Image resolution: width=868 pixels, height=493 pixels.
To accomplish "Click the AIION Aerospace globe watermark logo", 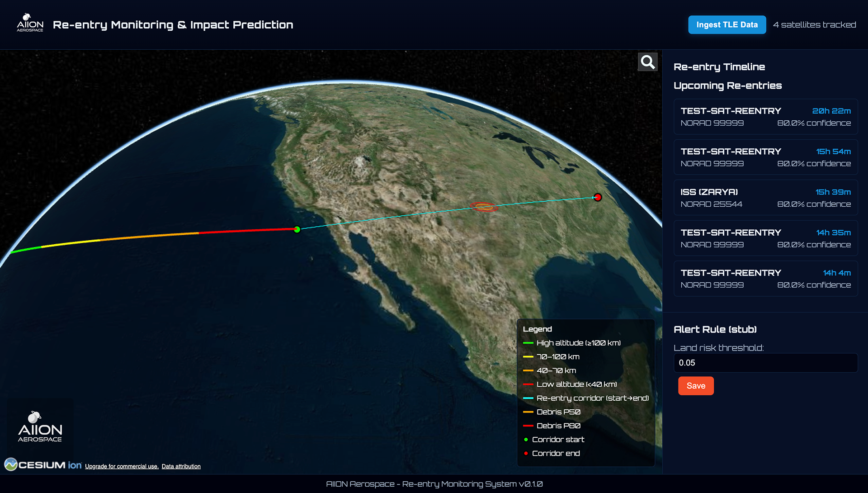I will coord(40,427).
